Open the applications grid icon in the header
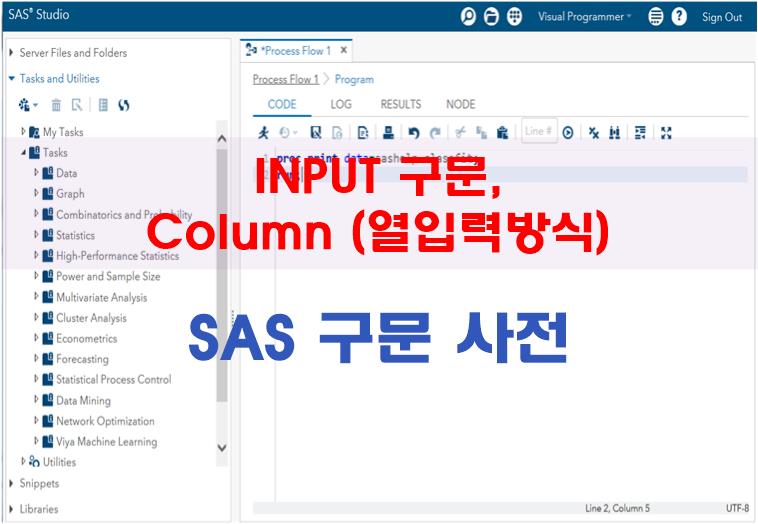Image resolution: width=758 pixels, height=524 pixels. point(514,17)
